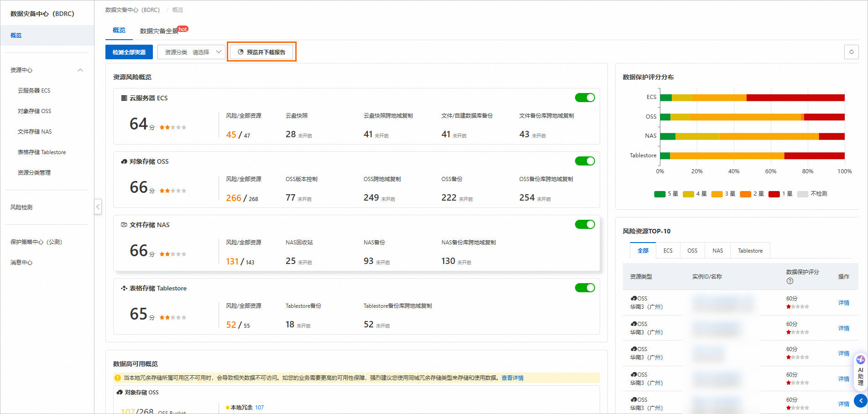Click the first blurred instance ID in TOP-10
The image size is (868, 414).
pyautogui.click(x=723, y=303)
